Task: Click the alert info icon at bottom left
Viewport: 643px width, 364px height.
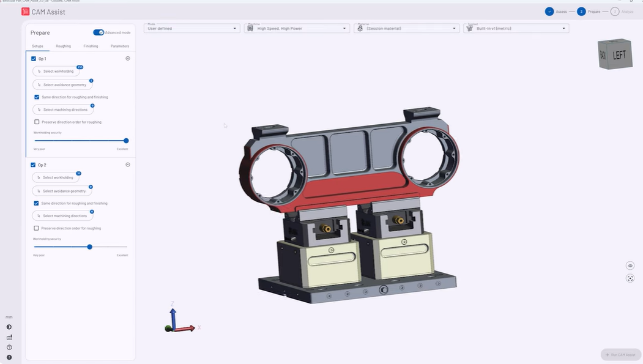Action: 9,357
